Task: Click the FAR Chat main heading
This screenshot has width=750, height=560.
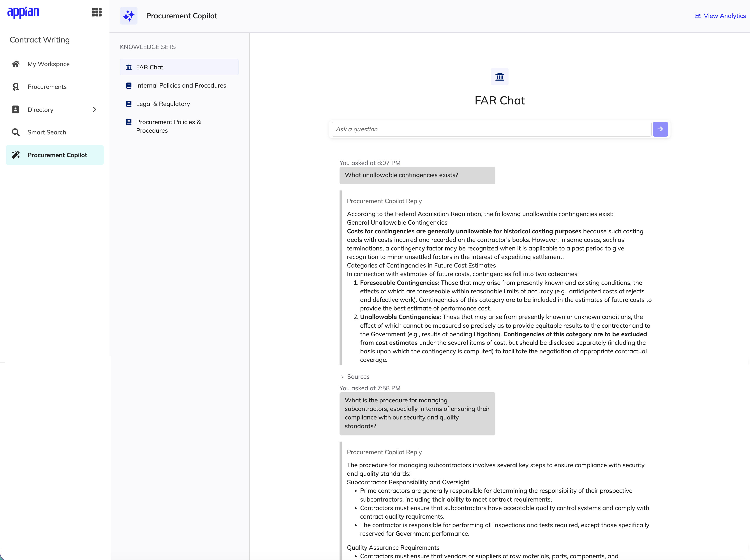Action: (500, 101)
